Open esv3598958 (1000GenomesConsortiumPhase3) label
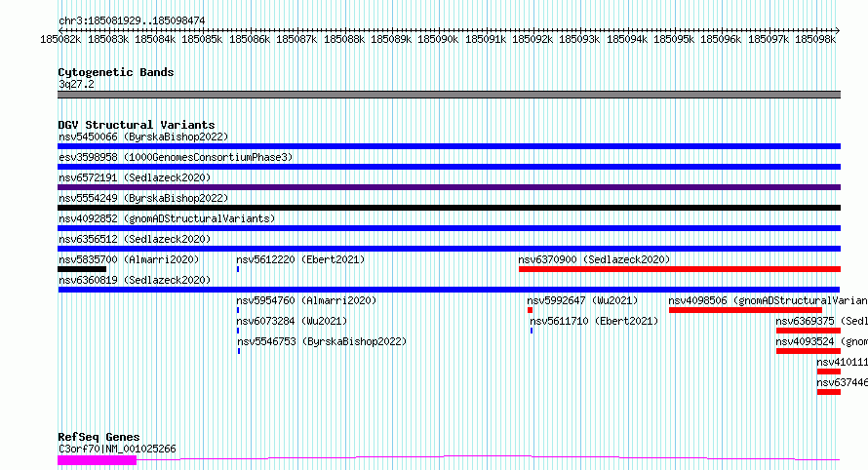The width and height of the screenshot is (868, 470). click(176, 157)
